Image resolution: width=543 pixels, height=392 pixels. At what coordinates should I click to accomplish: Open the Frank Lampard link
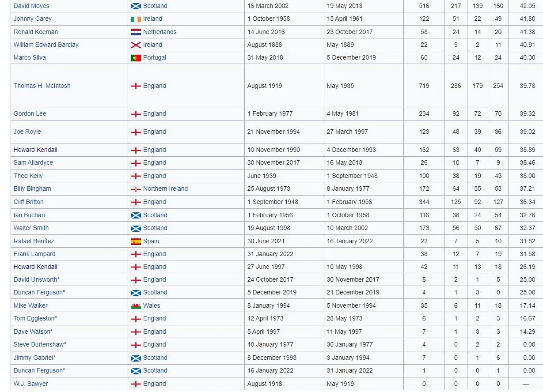35,254
